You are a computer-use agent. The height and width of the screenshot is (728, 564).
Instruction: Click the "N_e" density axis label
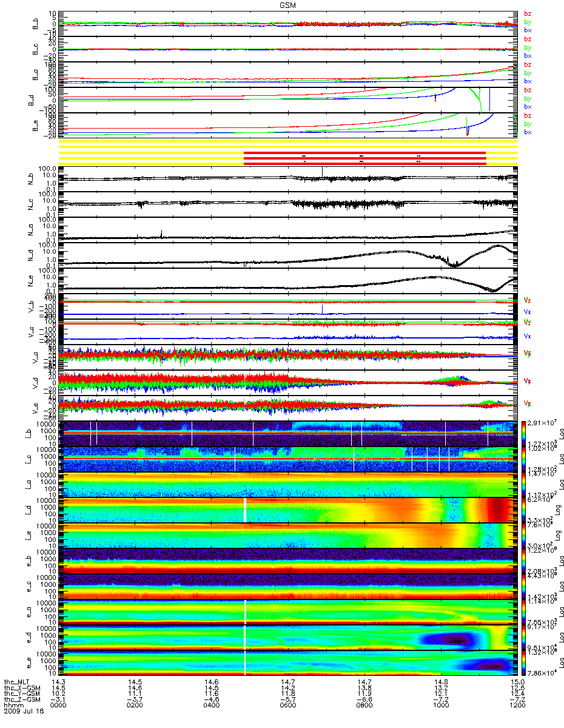pos(30,280)
